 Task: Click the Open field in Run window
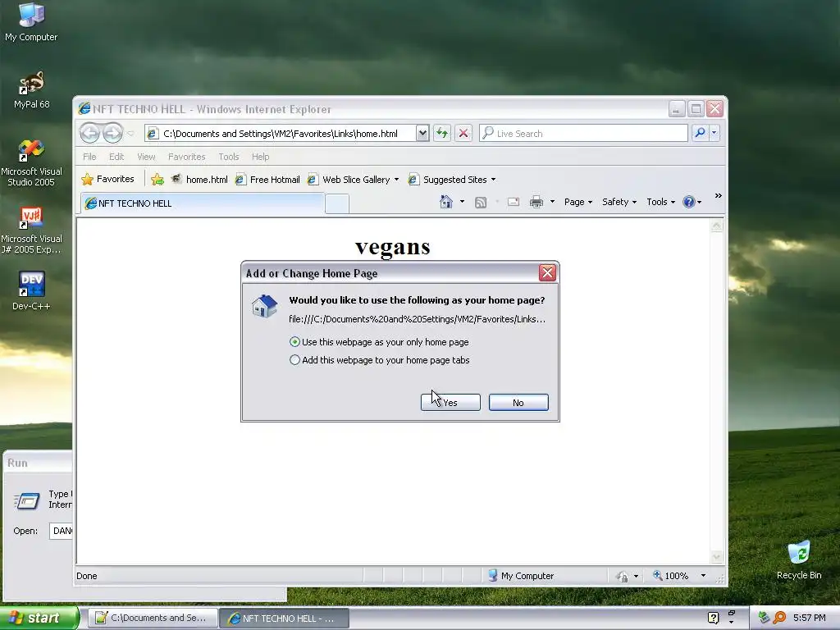61,531
